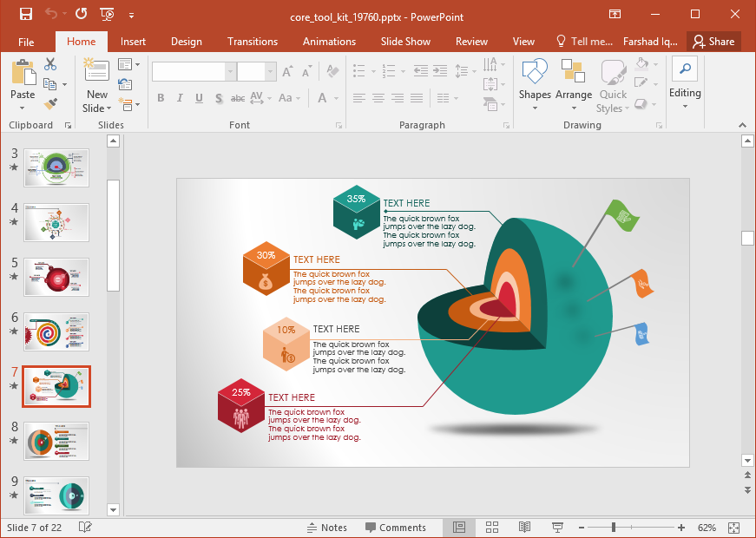Cut the selection with the scissors icon
This screenshot has width=756, height=538.
tap(50, 64)
